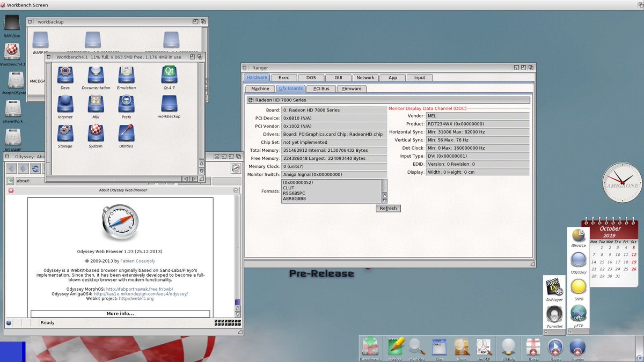
Task: Launch OWB from the side dock
Action: 578,290
